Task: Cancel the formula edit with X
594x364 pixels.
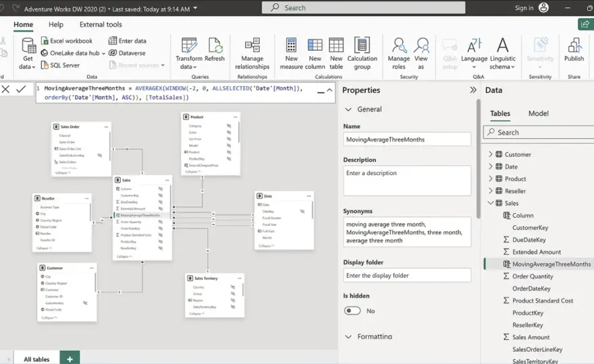Action: (5, 89)
